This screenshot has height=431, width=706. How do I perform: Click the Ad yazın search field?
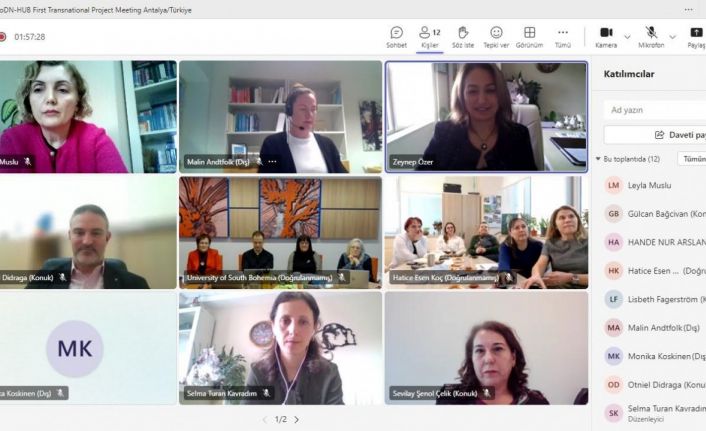(655, 110)
